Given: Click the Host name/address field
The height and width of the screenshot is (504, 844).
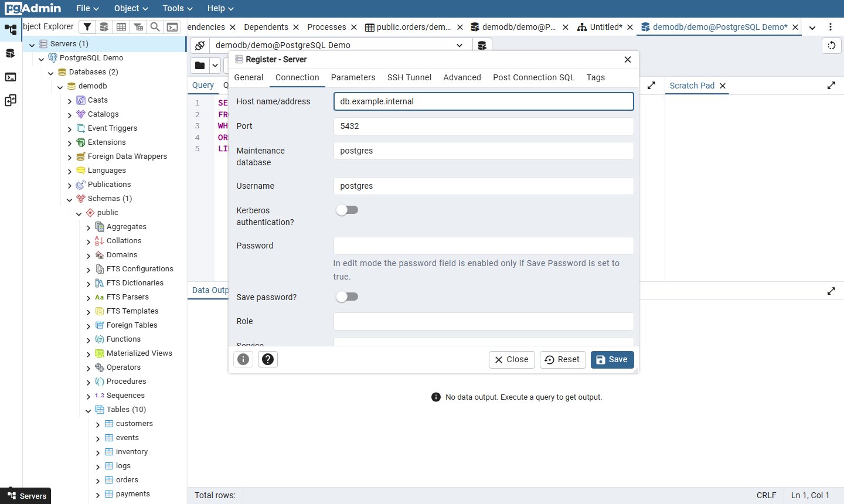Looking at the screenshot, I should pos(484,101).
